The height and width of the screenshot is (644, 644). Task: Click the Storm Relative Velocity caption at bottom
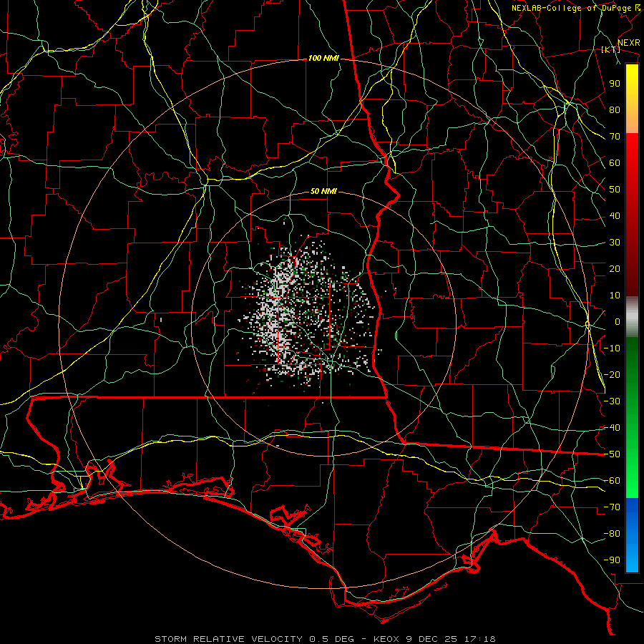[x=325, y=639]
